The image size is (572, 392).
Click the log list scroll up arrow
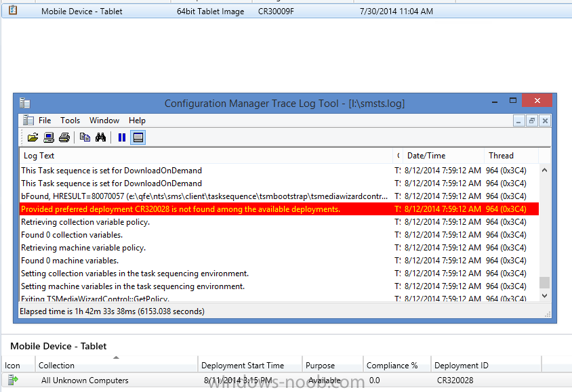[x=545, y=170]
